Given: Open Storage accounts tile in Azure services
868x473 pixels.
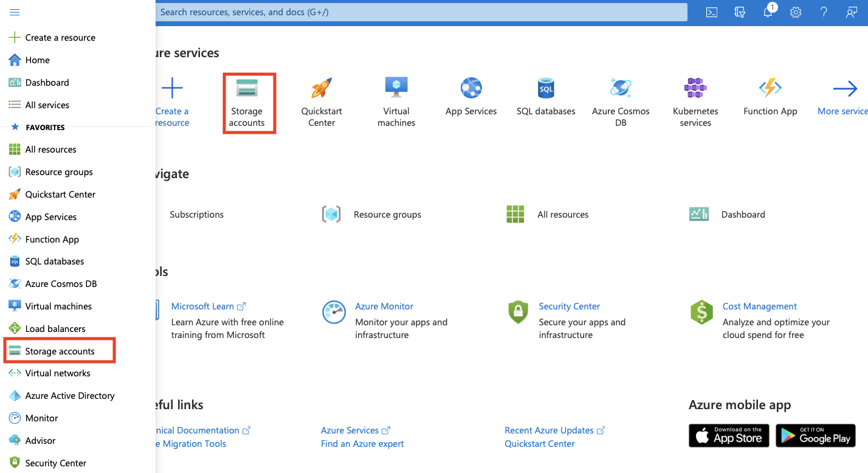Looking at the screenshot, I should point(247,103).
